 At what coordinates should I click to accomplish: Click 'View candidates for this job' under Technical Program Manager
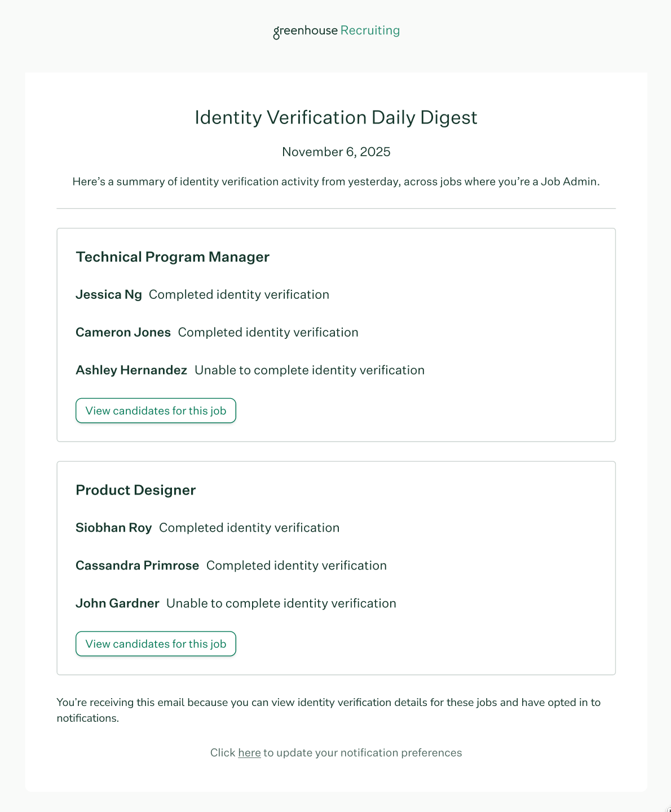click(x=156, y=411)
